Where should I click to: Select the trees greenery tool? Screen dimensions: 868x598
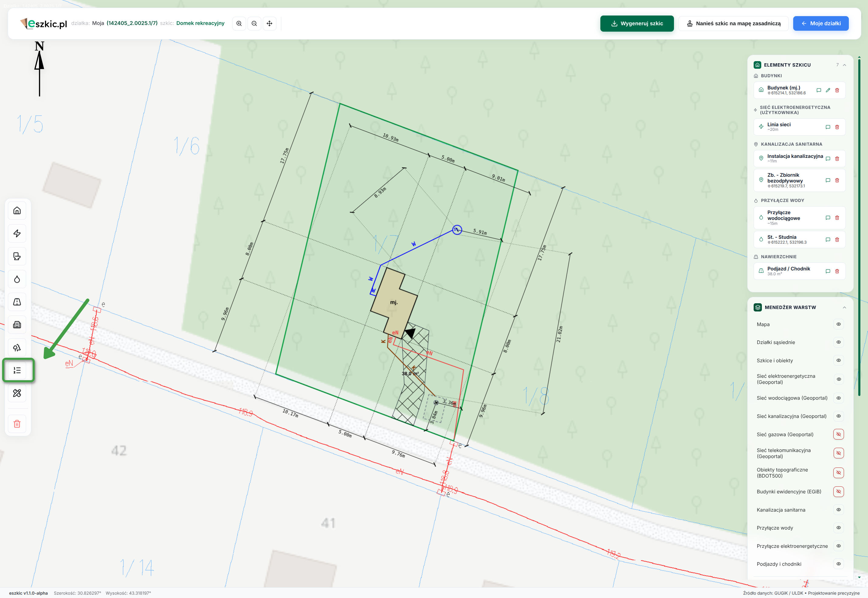coord(17,348)
